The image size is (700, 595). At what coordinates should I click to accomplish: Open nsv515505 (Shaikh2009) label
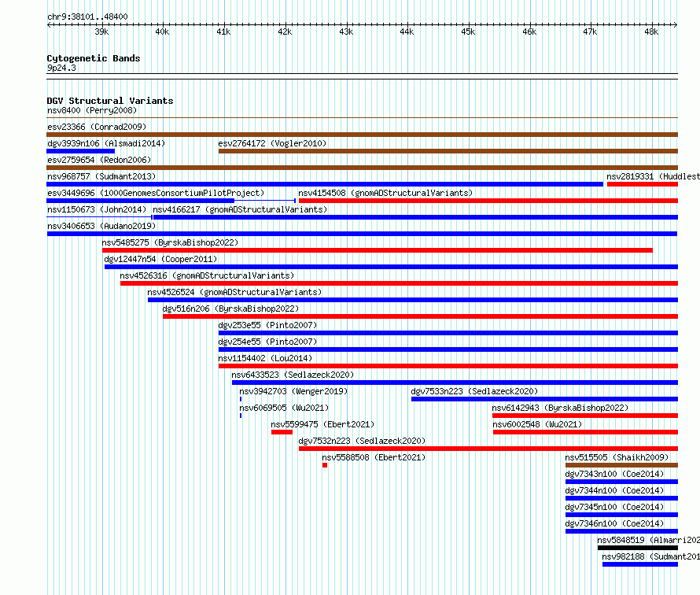click(617, 457)
